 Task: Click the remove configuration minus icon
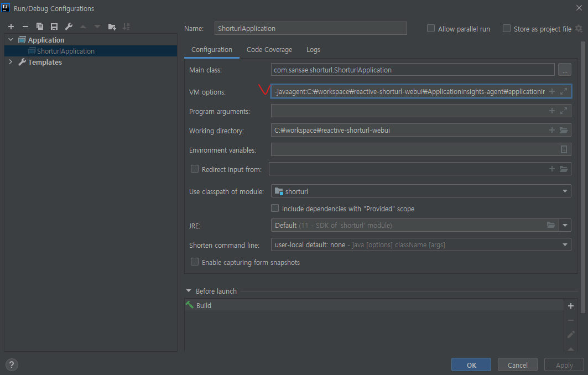click(25, 27)
